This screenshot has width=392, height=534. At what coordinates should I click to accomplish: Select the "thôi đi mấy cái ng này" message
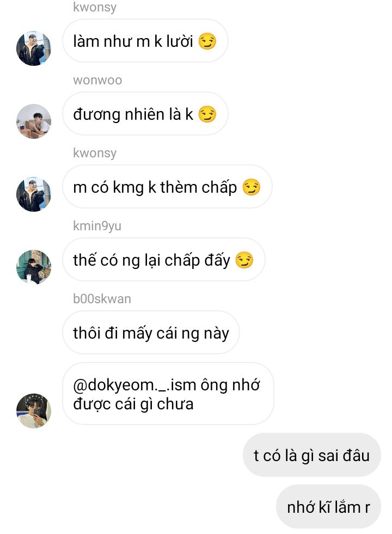point(151,333)
